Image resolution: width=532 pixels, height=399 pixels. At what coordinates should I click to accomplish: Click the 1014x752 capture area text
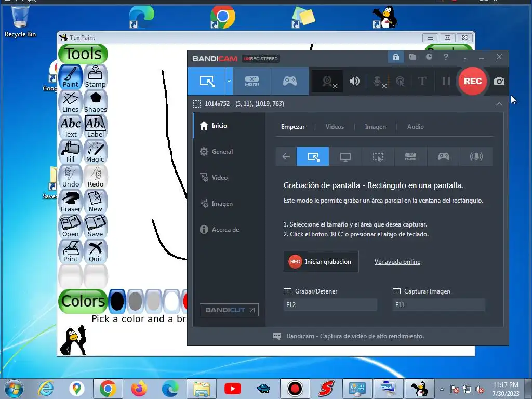coord(244,104)
